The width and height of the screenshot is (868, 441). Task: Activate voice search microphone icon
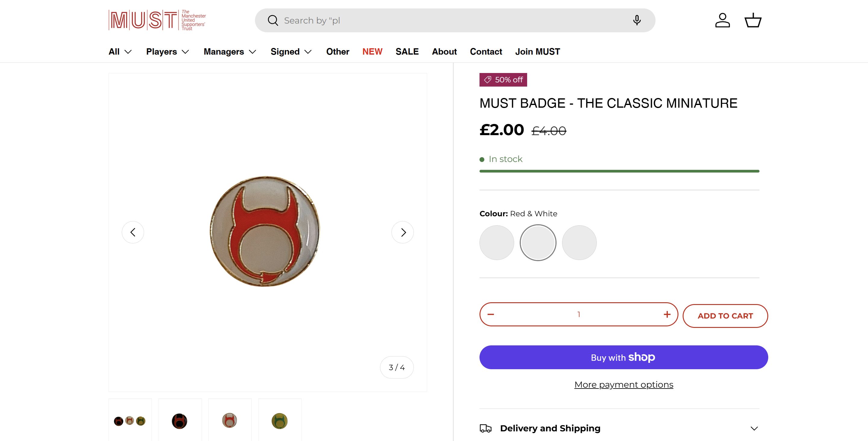coord(637,21)
